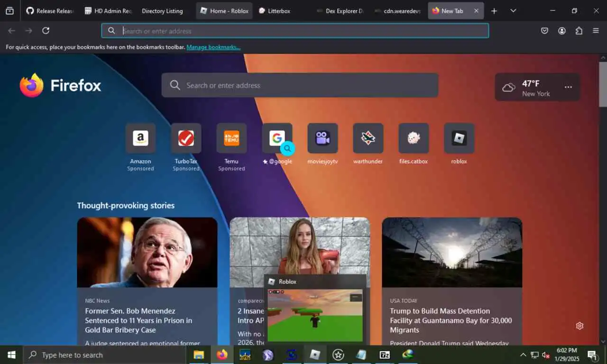607x364 pixels.
Task: Open the Firefox application menu
Action: click(596, 31)
